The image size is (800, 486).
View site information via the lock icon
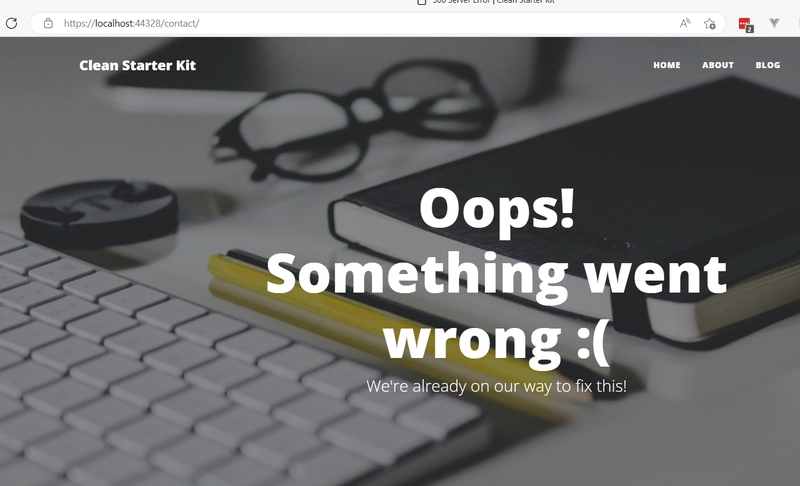(x=48, y=23)
